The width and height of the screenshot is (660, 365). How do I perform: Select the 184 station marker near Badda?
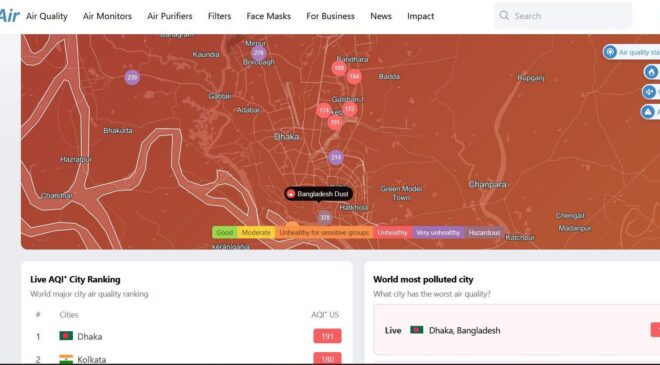pos(354,77)
